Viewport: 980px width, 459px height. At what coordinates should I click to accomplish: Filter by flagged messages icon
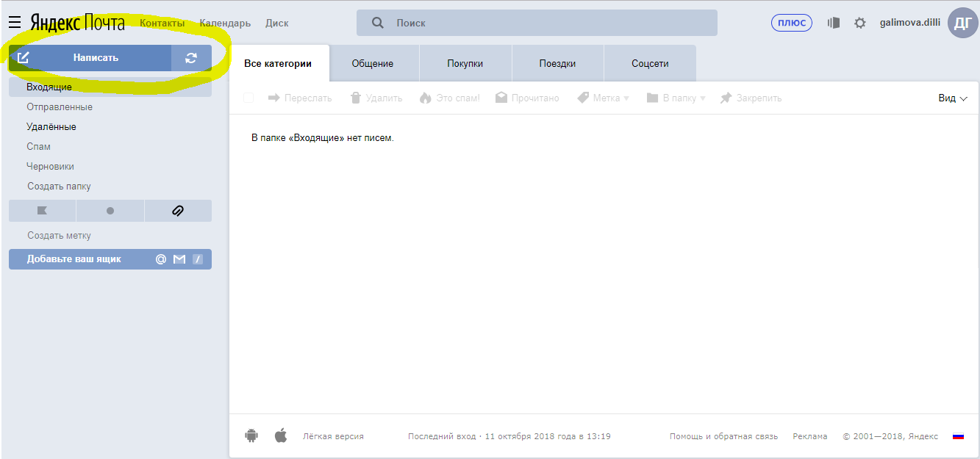click(x=42, y=211)
